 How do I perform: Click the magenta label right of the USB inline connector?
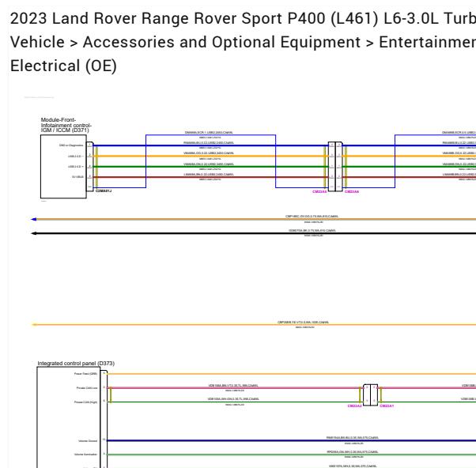click(352, 192)
